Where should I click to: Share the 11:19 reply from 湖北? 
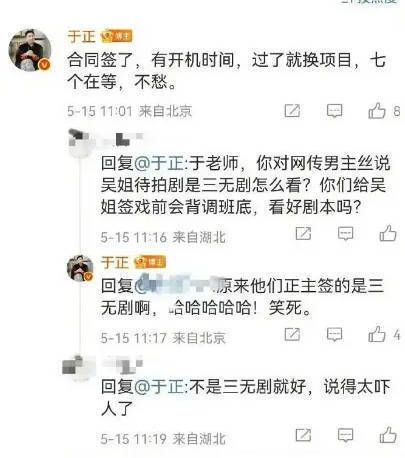303,435
